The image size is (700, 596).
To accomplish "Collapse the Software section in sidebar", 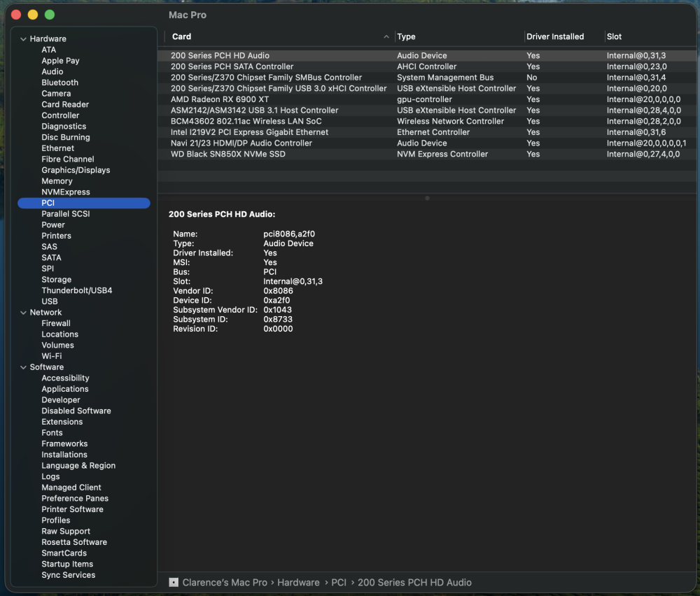I will [x=23, y=367].
